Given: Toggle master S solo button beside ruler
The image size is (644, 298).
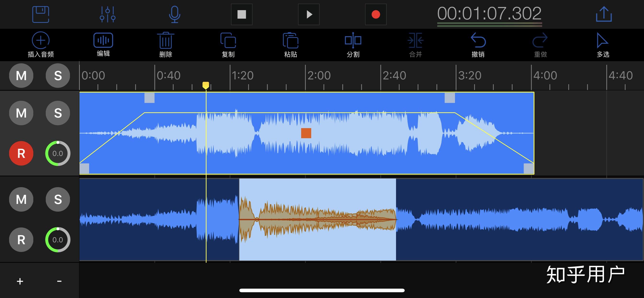Looking at the screenshot, I should 58,76.
